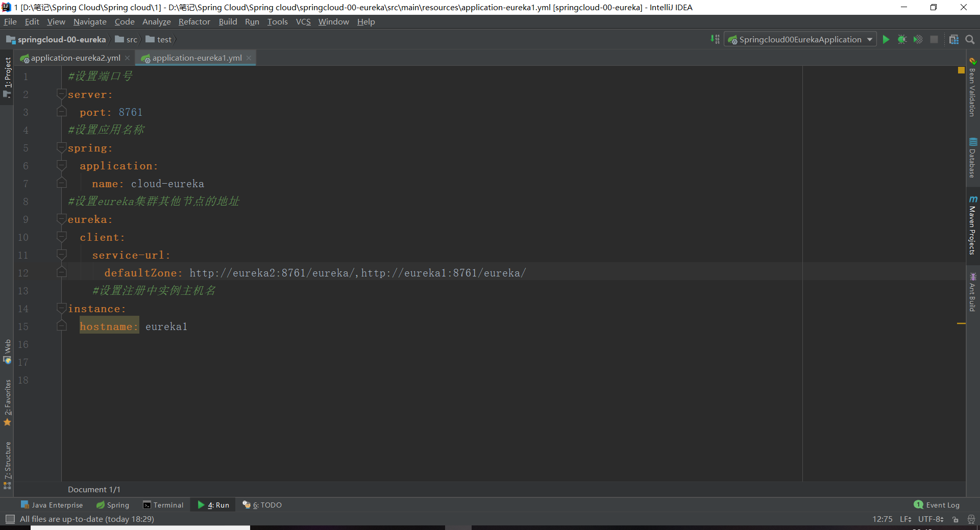Select the application-eureka1.yml tab
This screenshot has height=530, width=980.
[197, 58]
